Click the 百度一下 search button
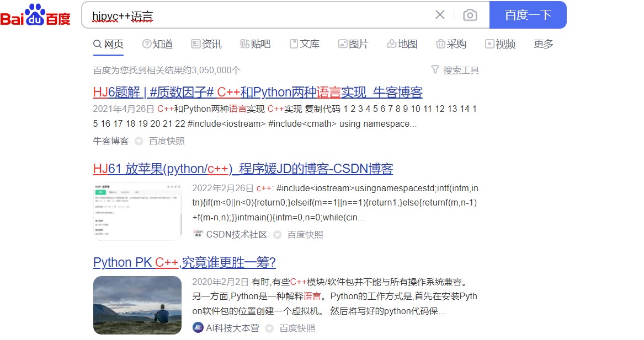Image resolution: width=644 pixels, height=340 pixels. click(x=528, y=15)
